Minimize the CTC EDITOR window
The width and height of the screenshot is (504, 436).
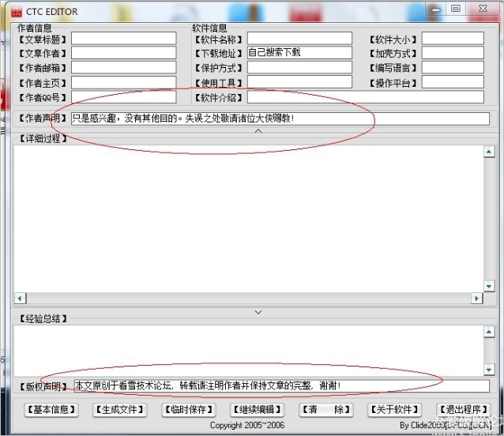[x=436, y=9]
